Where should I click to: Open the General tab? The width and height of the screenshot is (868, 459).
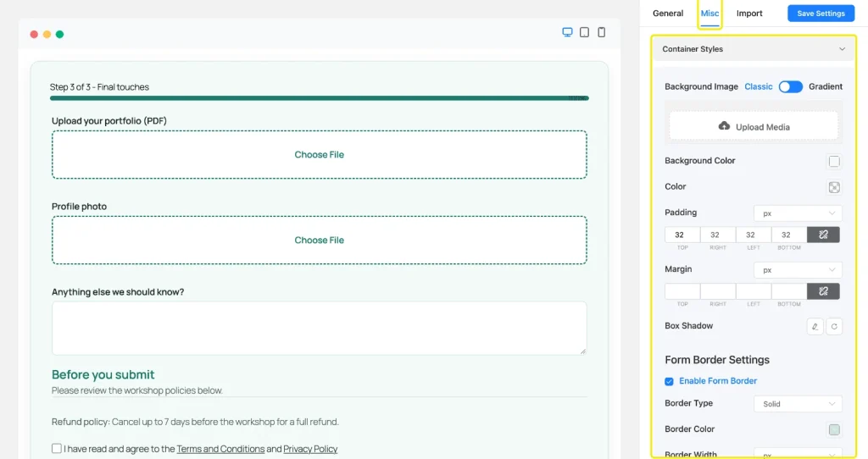(x=668, y=14)
